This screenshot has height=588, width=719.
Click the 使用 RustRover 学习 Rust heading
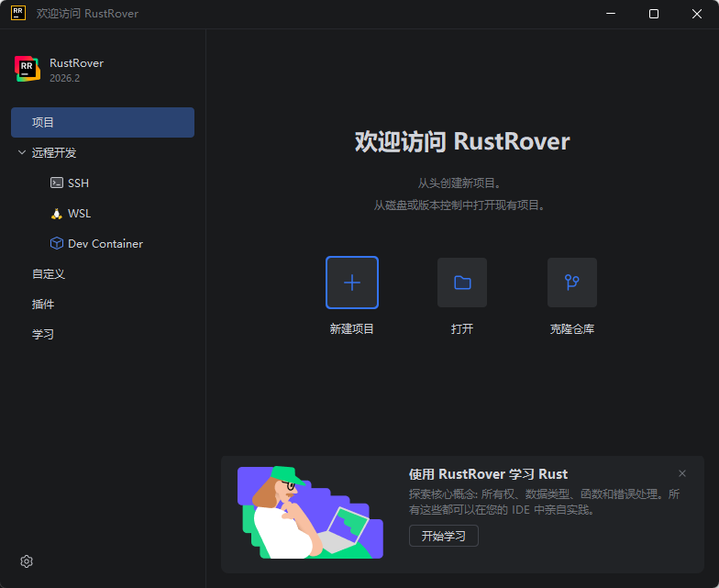tap(488, 473)
